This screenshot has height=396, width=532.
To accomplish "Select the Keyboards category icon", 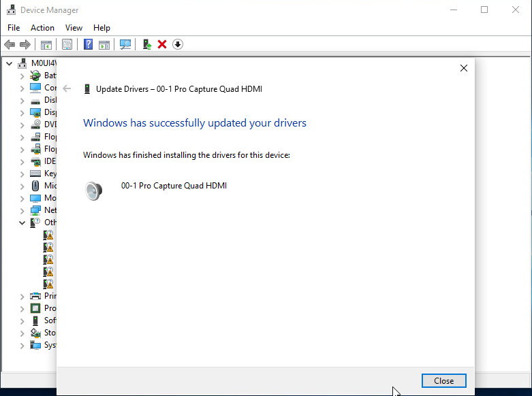I will [x=35, y=174].
